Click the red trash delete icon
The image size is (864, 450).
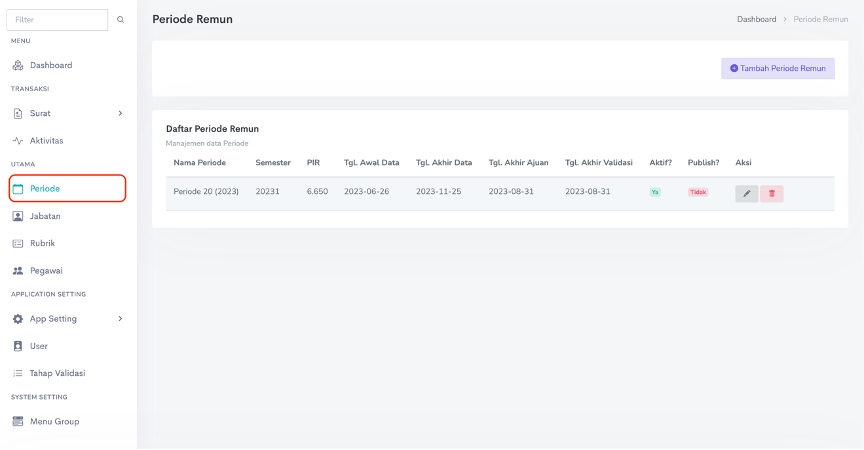click(x=771, y=193)
